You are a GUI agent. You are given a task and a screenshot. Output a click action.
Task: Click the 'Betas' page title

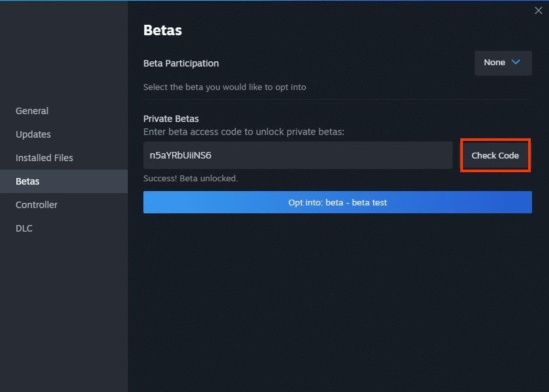(x=162, y=30)
